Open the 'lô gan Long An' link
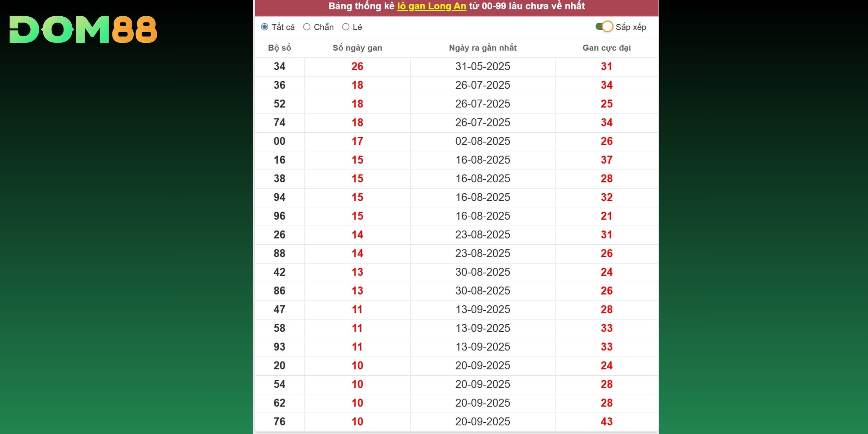The image size is (868, 434). pyautogui.click(x=432, y=6)
